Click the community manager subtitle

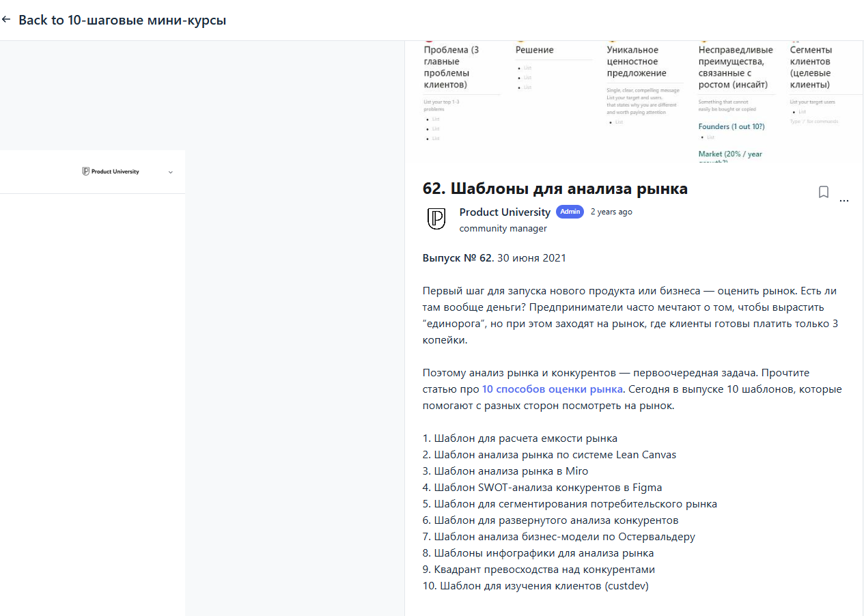[503, 229]
